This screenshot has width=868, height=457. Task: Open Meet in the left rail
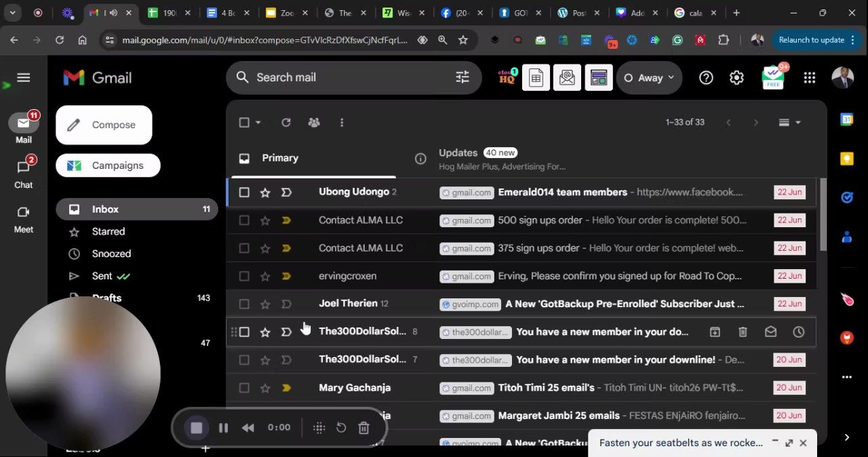click(24, 219)
